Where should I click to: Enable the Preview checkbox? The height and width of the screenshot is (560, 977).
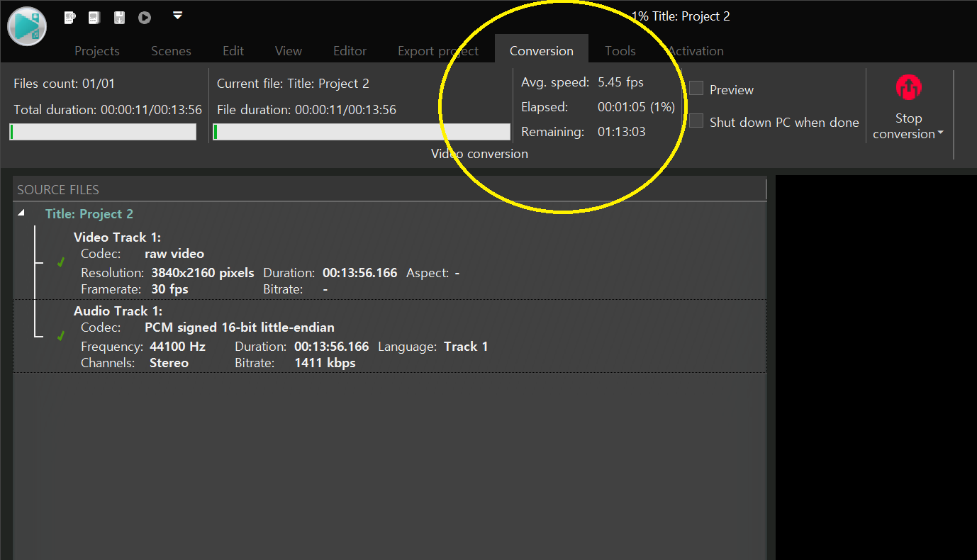click(x=697, y=89)
